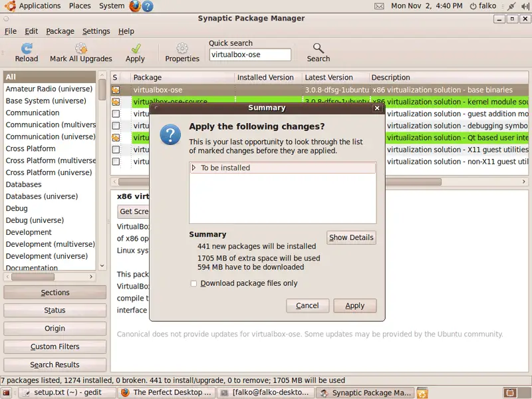Click the green checkmark Apply toolbar icon
This screenshot has height=399, width=532.
pyautogui.click(x=136, y=49)
